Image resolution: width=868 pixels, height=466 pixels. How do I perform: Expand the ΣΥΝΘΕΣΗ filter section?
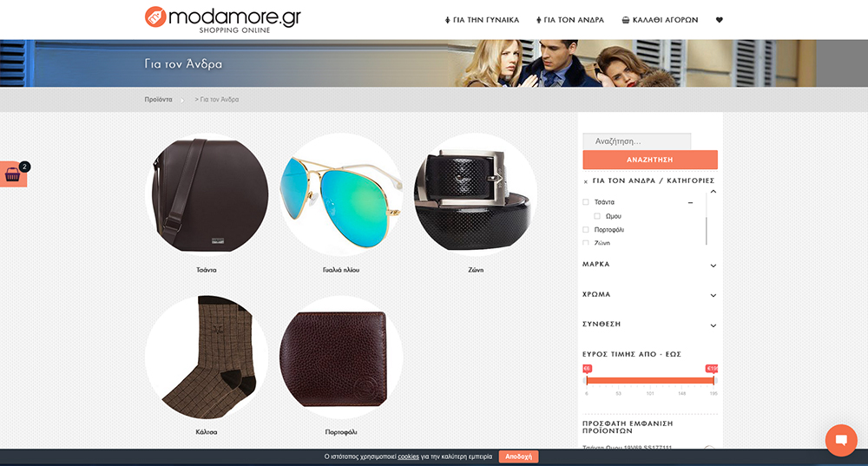point(650,325)
